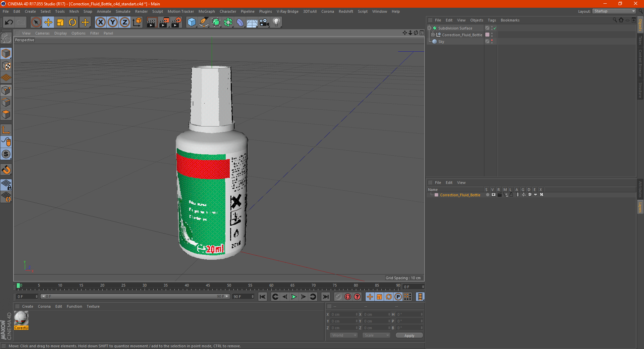Click the Apply button

pos(409,336)
